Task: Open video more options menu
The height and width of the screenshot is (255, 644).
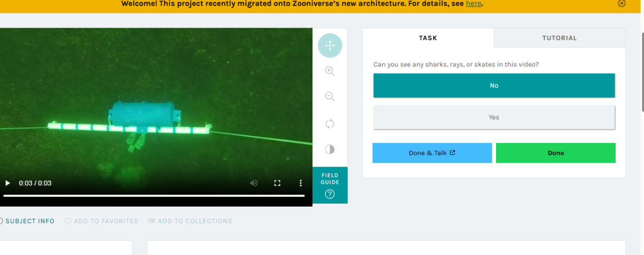Action: (300, 183)
